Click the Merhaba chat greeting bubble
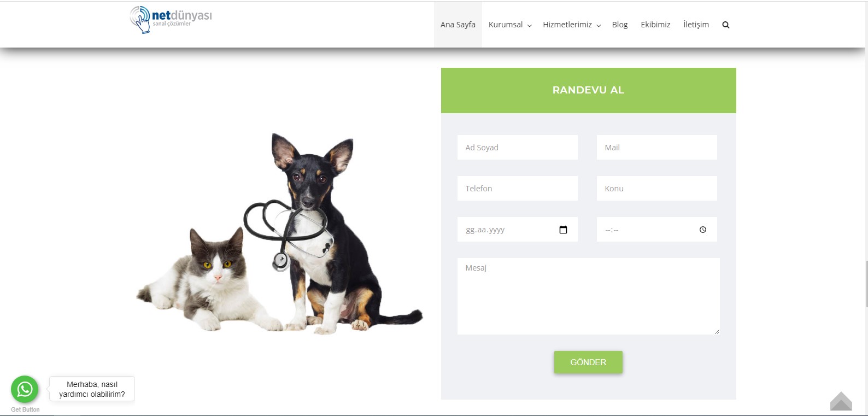Screen dimensions: 868x416 pyautogui.click(x=92, y=389)
